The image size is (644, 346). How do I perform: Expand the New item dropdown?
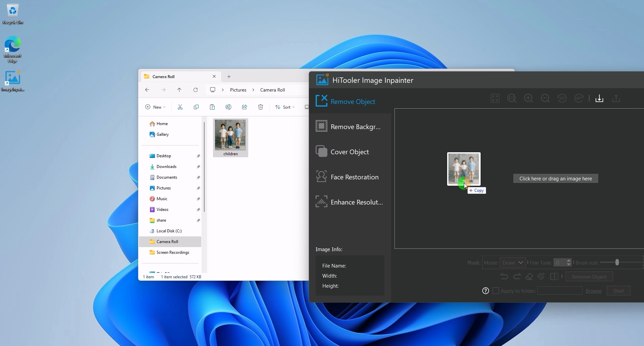[155, 107]
